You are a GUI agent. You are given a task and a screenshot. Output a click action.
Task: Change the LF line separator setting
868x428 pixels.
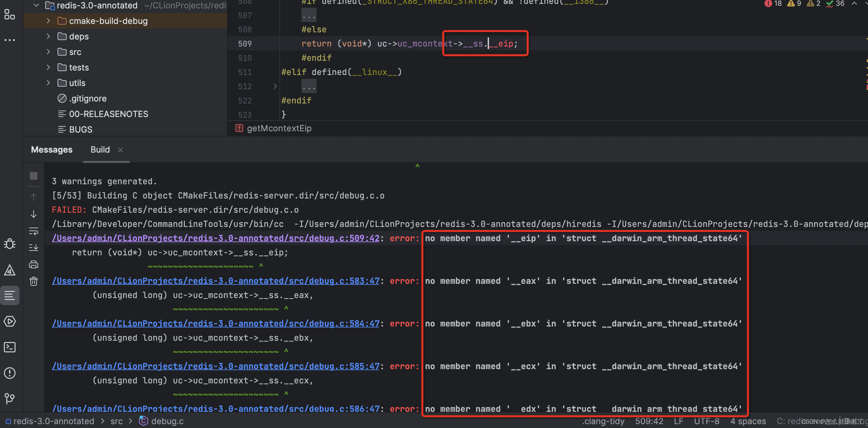pyautogui.click(x=678, y=421)
